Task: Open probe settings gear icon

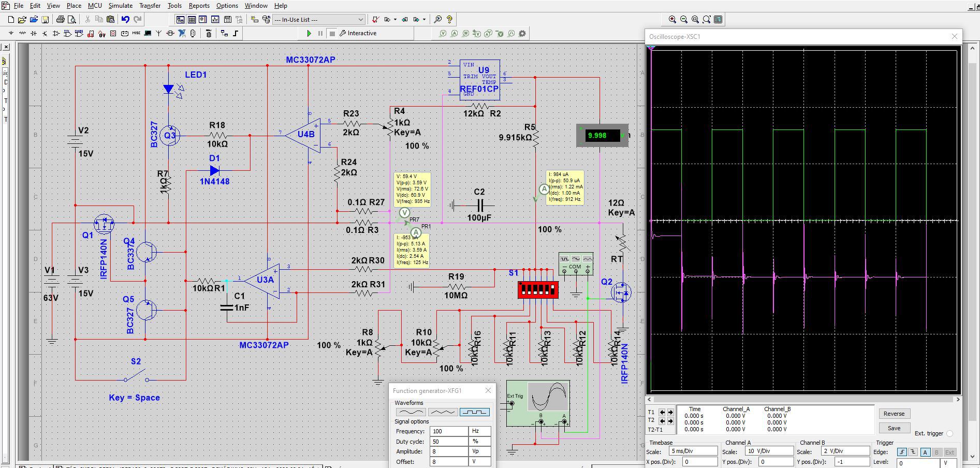Action: point(522,34)
